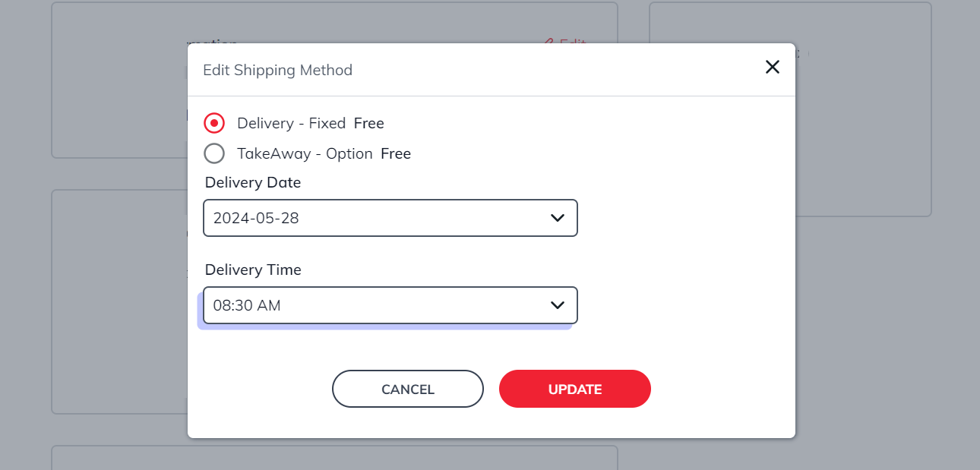Click the Free price beside Delivery - Fixed
Screen dimensions: 980x470
[369, 123]
